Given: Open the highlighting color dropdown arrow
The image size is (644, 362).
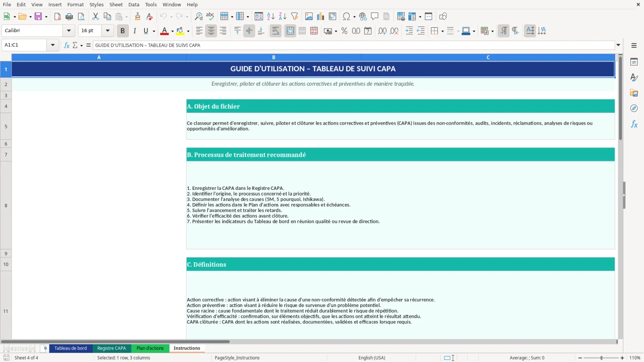Looking at the screenshot, I should 188,31.
